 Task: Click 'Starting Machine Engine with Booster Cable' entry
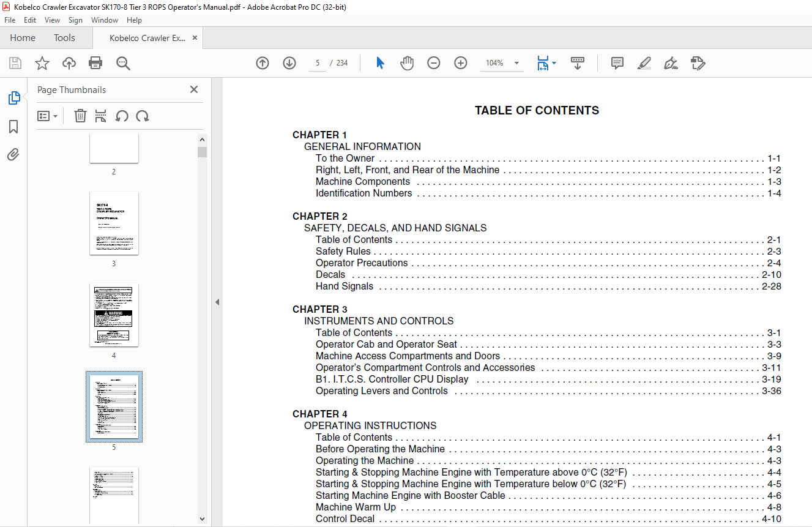tap(411, 496)
